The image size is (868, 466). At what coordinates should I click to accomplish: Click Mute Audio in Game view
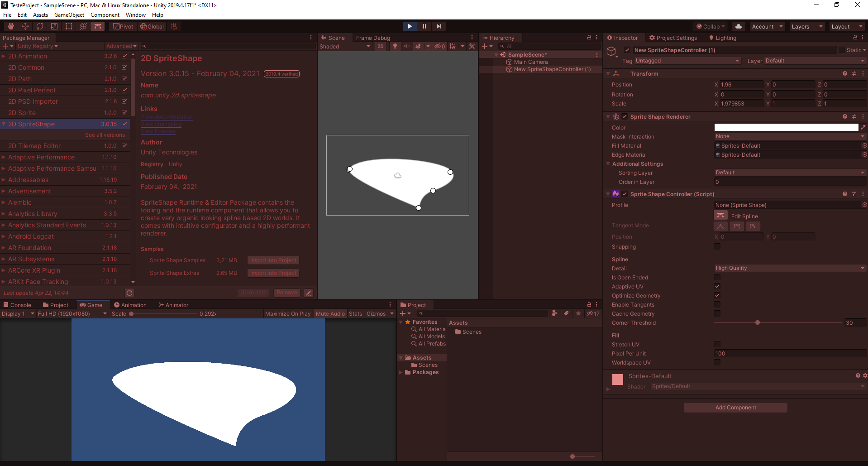pyautogui.click(x=330, y=313)
